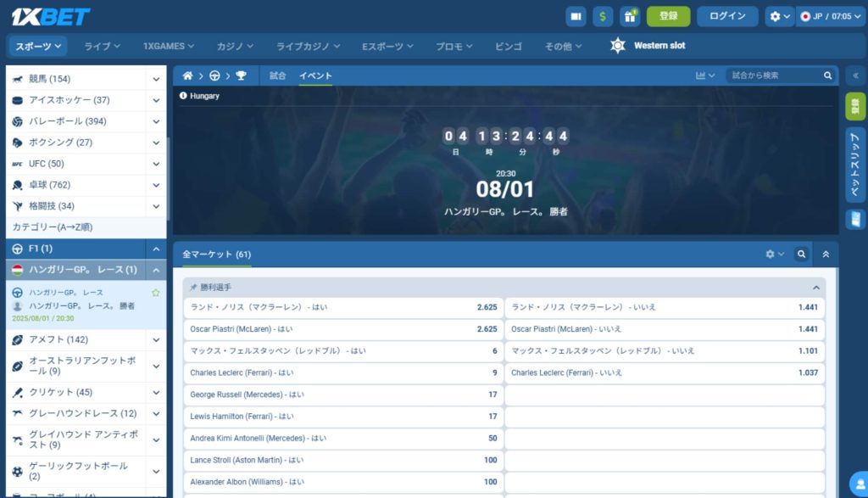Bet on マックス・フェルスタッペン いいえ at 1.101
The width and height of the screenshot is (868, 498).
pyautogui.click(x=665, y=351)
